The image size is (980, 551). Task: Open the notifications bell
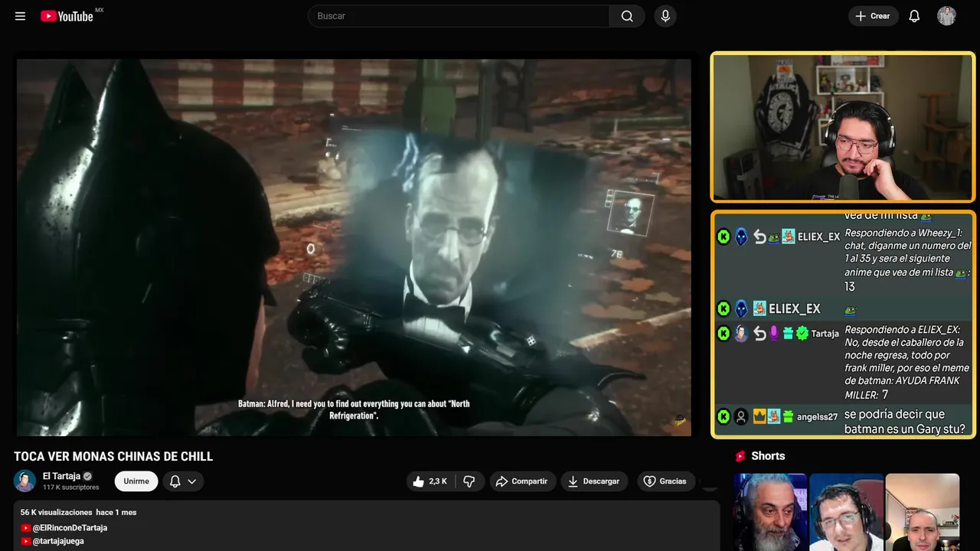click(x=914, y=16)
